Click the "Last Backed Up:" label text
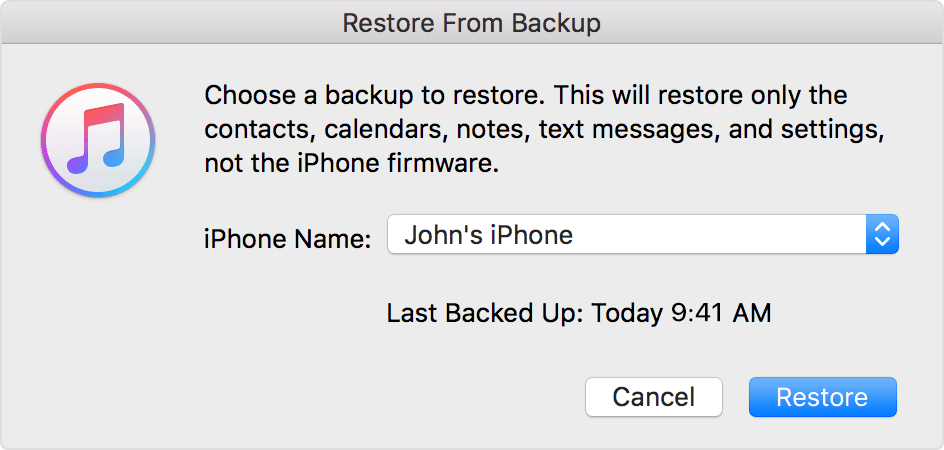This screenshot has height=450, width=944. point(486,313)
